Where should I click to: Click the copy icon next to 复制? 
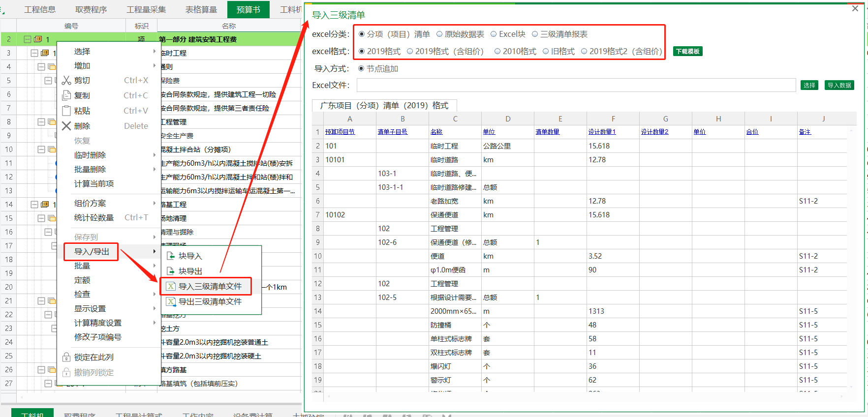[x=66, y=95]
